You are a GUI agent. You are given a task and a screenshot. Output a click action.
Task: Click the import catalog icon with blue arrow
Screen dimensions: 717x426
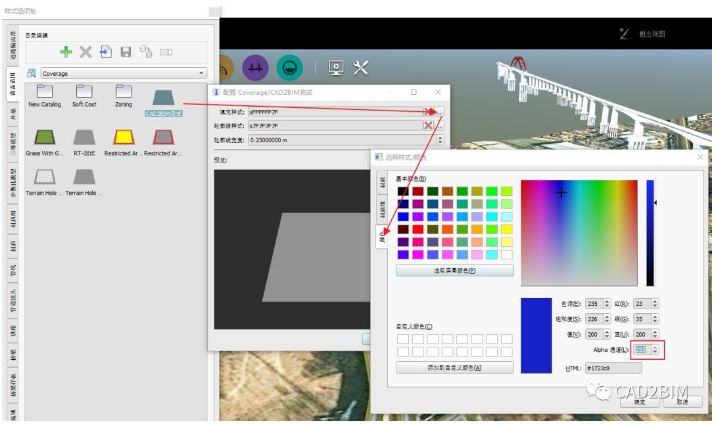(x=106, y=51)
